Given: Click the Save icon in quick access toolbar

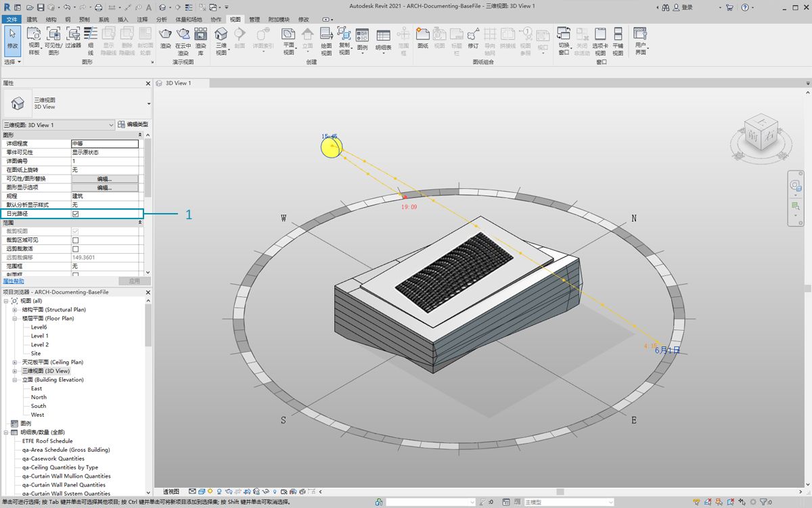Looking at the screenshot, I should [40, 7].
